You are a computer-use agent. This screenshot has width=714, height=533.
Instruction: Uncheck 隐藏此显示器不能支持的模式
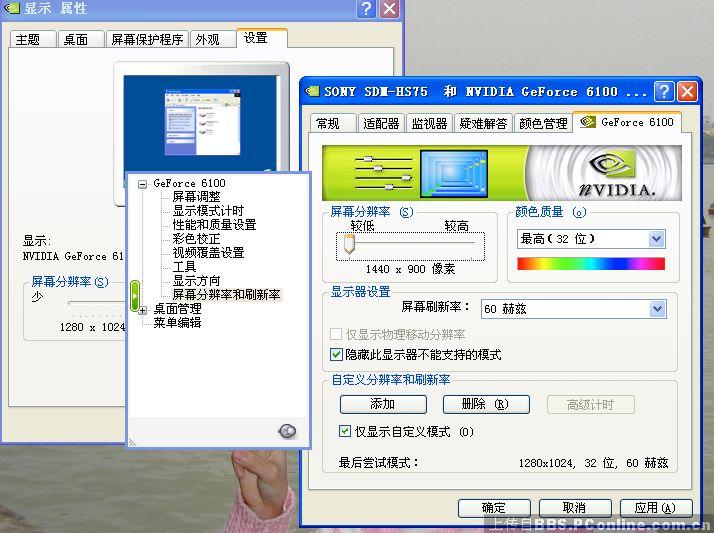[336, 354]
